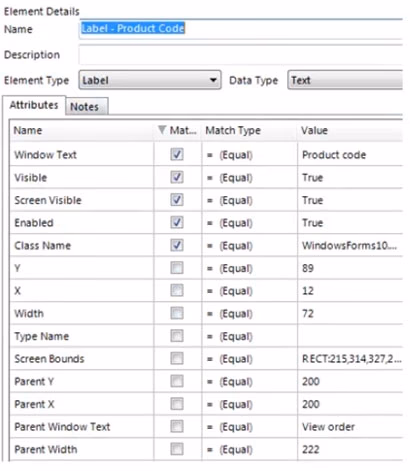The width and height of the screenshot is (410, 471).
Task: Click the element Name input field
Action: (241, 29)
